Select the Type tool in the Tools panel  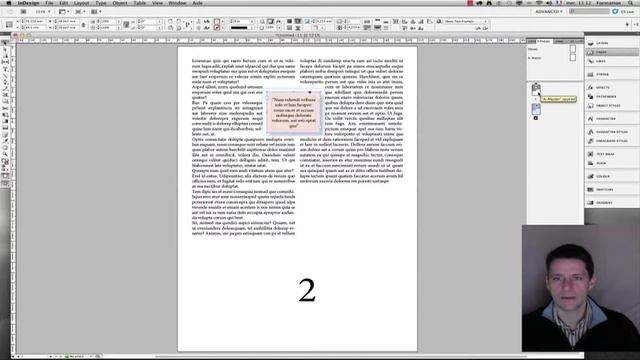(x=5, y=69)
